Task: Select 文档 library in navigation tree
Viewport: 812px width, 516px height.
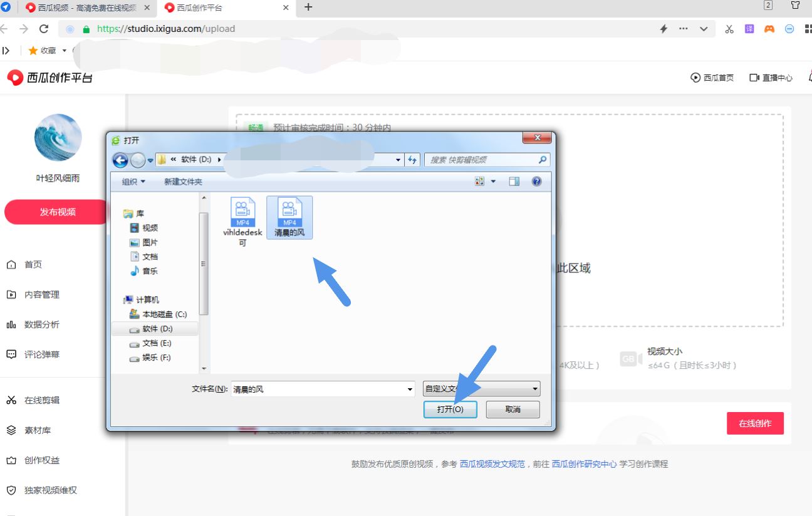Action: click(x=143, y=257)
